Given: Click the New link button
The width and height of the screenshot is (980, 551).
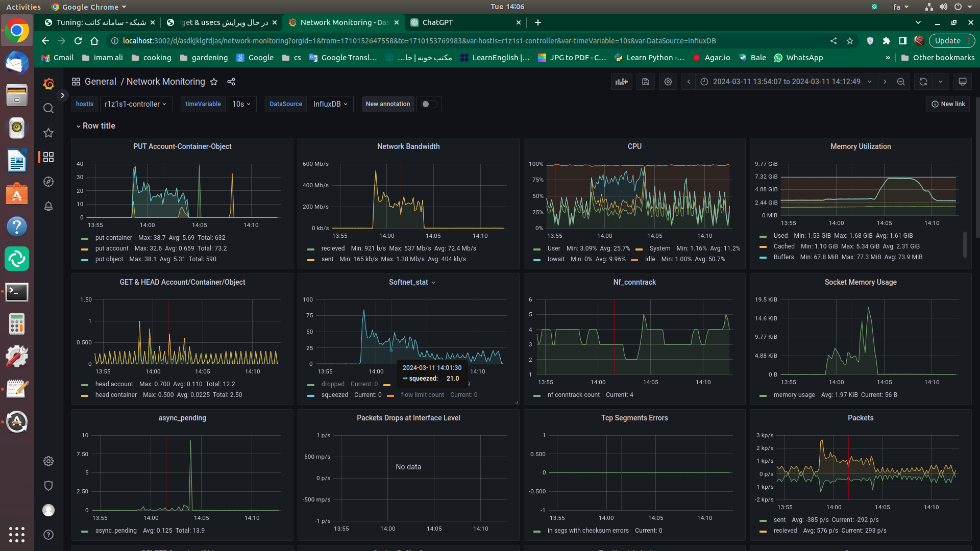Looking at the screenshot, I should tap(948, 104).
